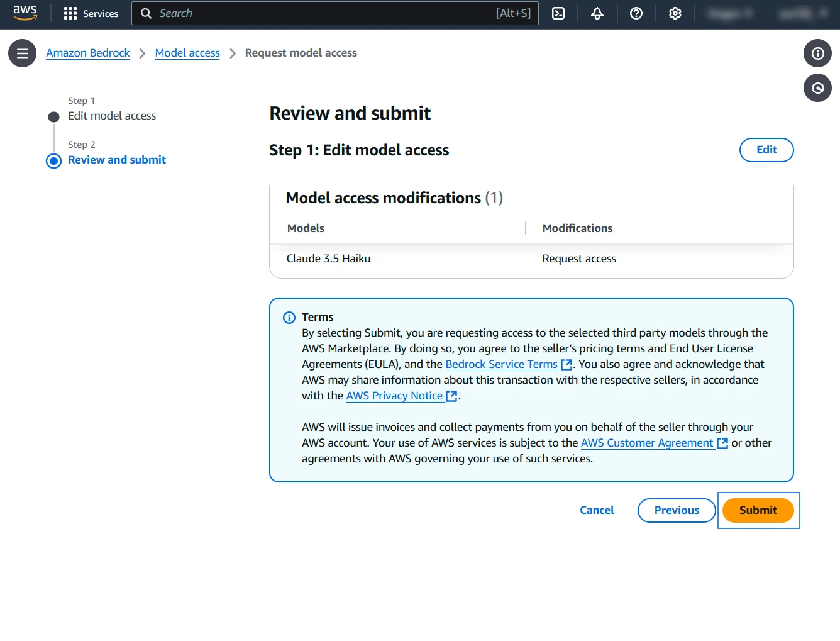Go to Model access breadcrumb link

(x=187, y=53)
